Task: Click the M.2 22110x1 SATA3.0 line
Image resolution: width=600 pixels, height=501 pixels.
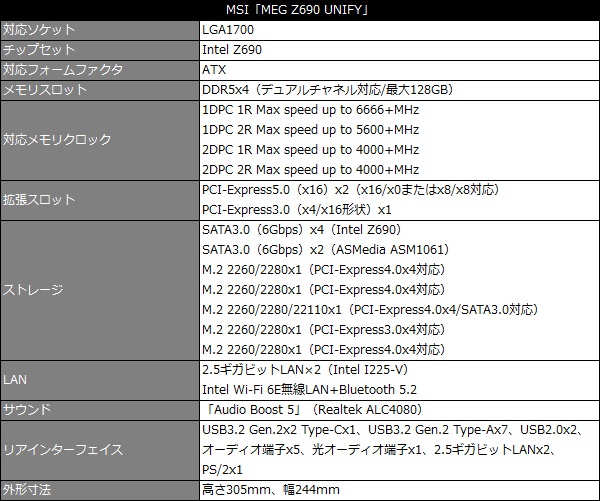Action: click(x=370, y=310)
